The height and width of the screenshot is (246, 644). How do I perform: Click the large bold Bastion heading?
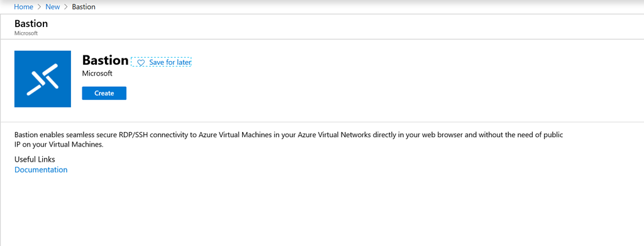(x=106, y=60)
